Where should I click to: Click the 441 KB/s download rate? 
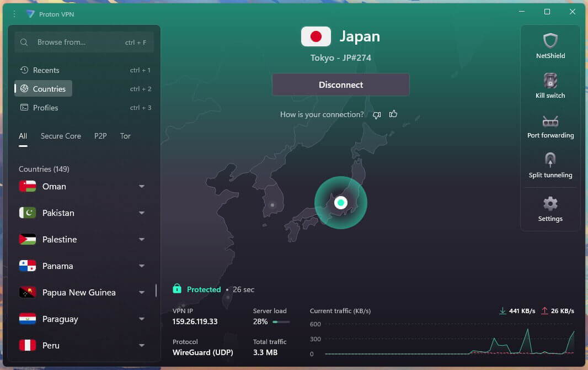[522, 311]
